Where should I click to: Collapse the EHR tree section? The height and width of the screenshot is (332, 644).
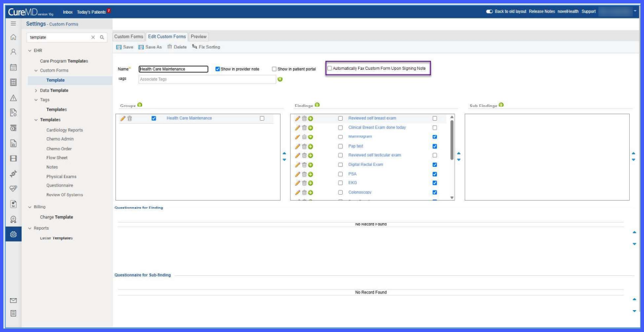pyautogui.click(x=30, y=50)
